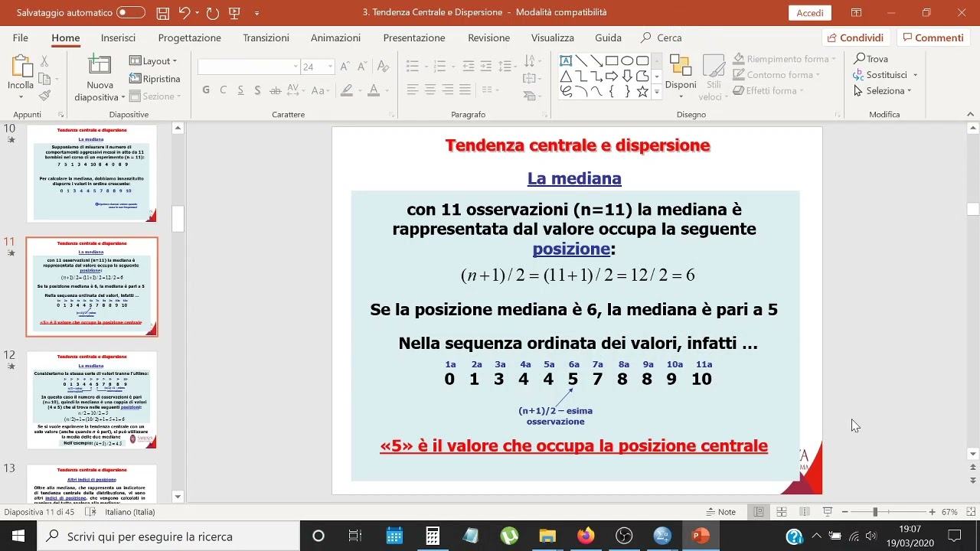Toggle the Salvataggio automatico switch
This screenshot has width=980, height=551.
click(131, 13)
